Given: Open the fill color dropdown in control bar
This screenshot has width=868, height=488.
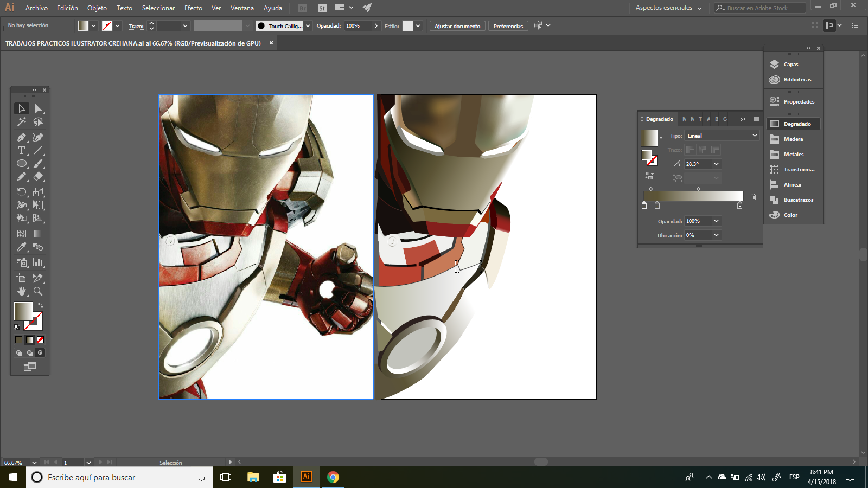Looking at the screenshot, I should [94, 25].
